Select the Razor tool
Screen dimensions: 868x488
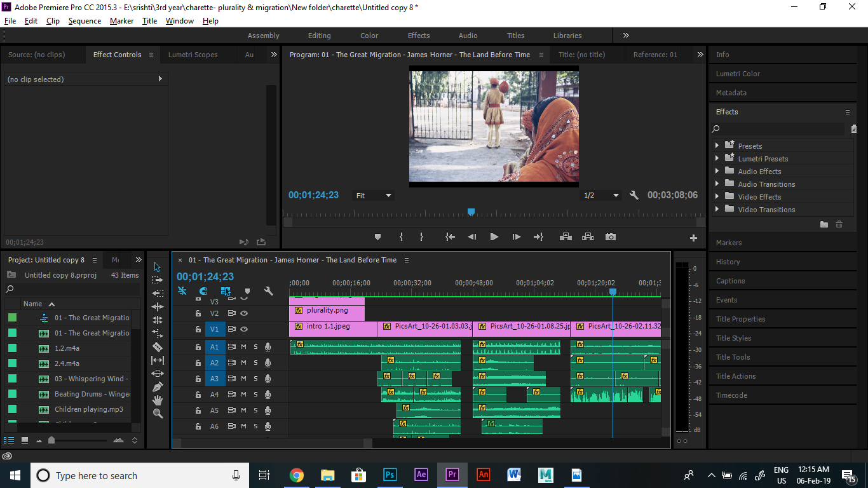pyautogui.click(x=158, y=347)
